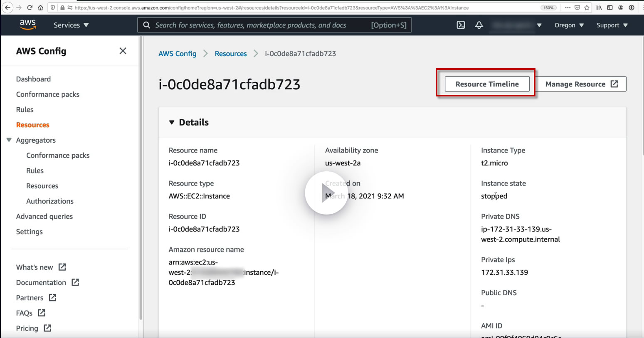Click the 150% zoom level indicator

(548, 7)
